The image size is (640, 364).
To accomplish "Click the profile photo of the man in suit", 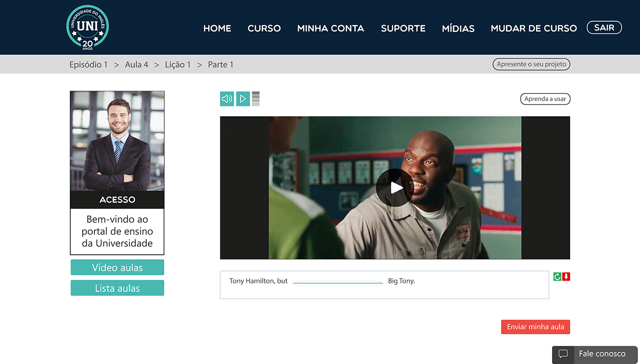I will 117,141.
